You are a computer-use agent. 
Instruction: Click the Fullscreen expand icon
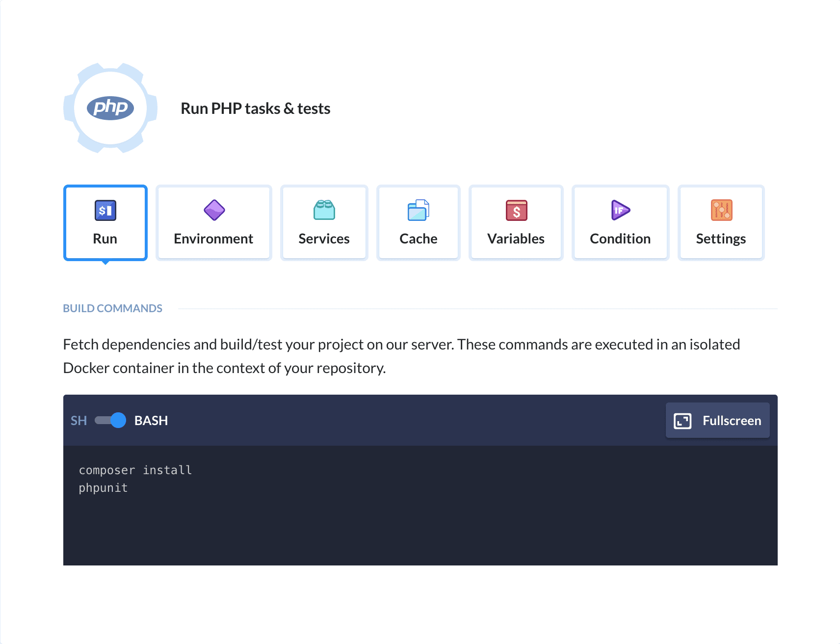pyautogui.click(x=682, y=420)
